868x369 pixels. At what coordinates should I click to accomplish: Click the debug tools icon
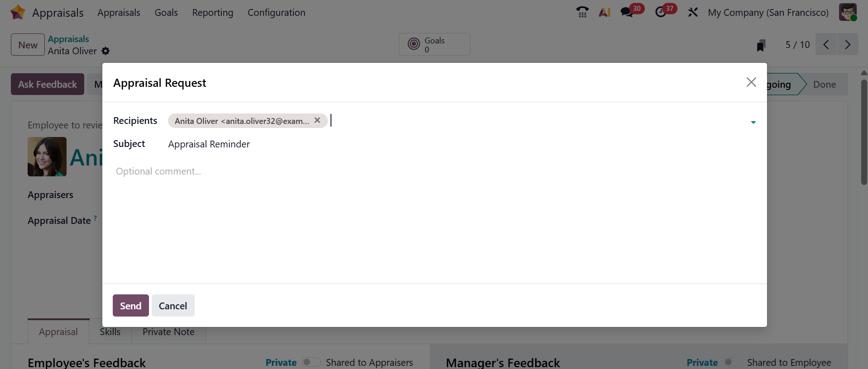[693, 12]
